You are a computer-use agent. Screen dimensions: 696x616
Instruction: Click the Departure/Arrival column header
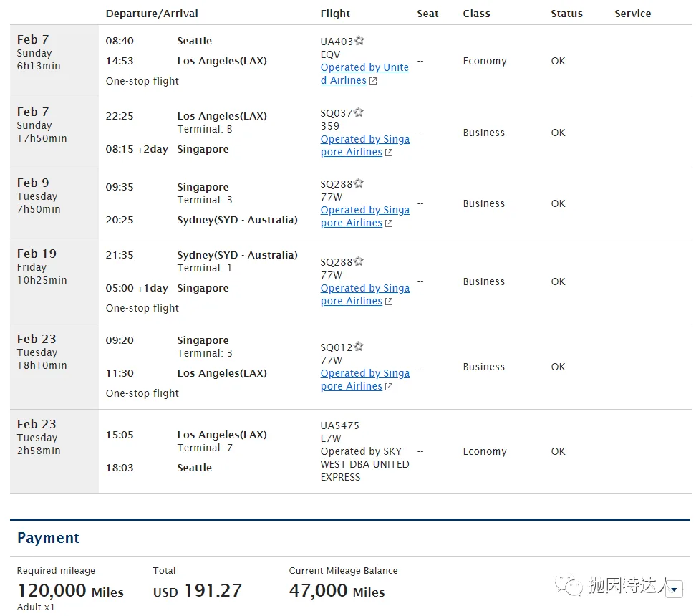pos(152,14)
